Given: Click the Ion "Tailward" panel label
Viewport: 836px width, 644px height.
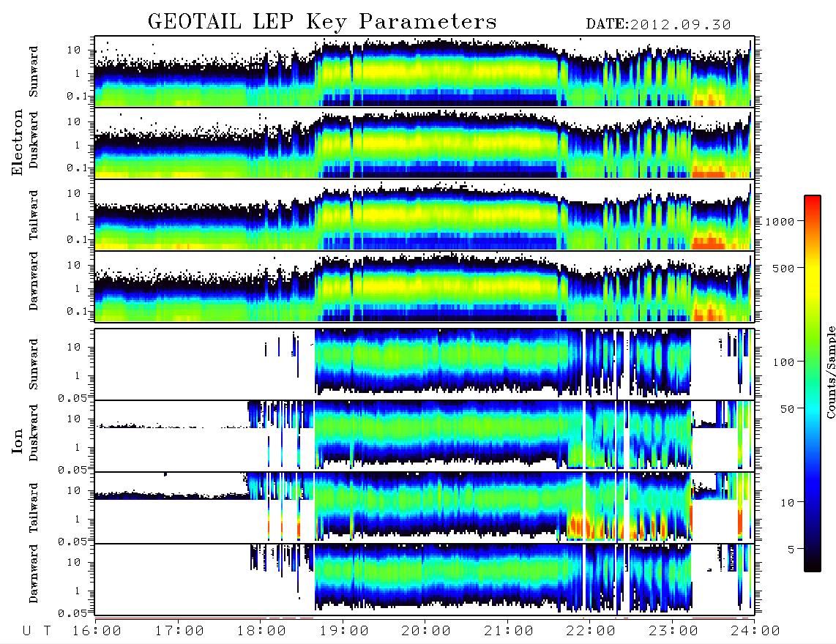Looking at the screenshot, I should (34, 508).
